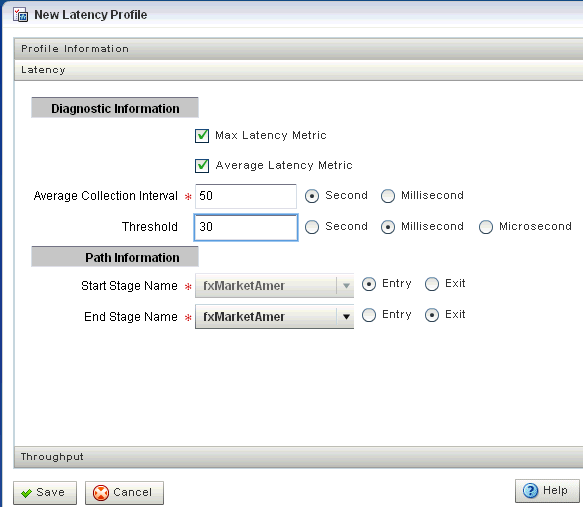583x507 pixels.
Task: Select Entry for End Stage Name
Action: [x=368, y=315]
